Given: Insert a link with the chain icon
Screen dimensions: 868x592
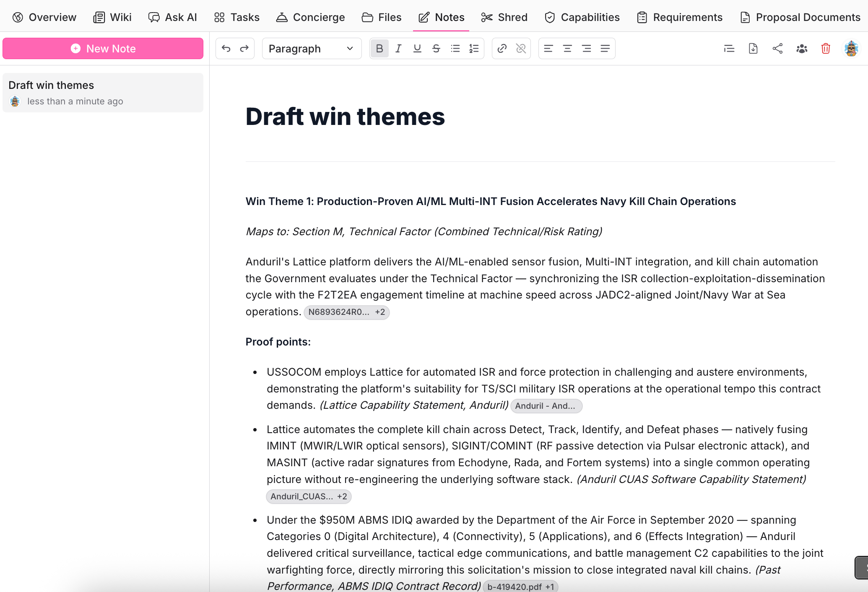Looking at the screenshot, I should pos(502,49).
